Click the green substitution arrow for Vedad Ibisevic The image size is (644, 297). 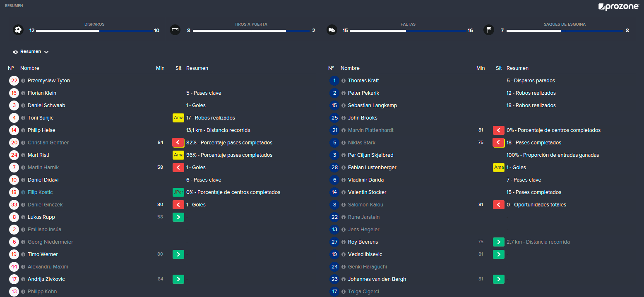pos(499,254)
